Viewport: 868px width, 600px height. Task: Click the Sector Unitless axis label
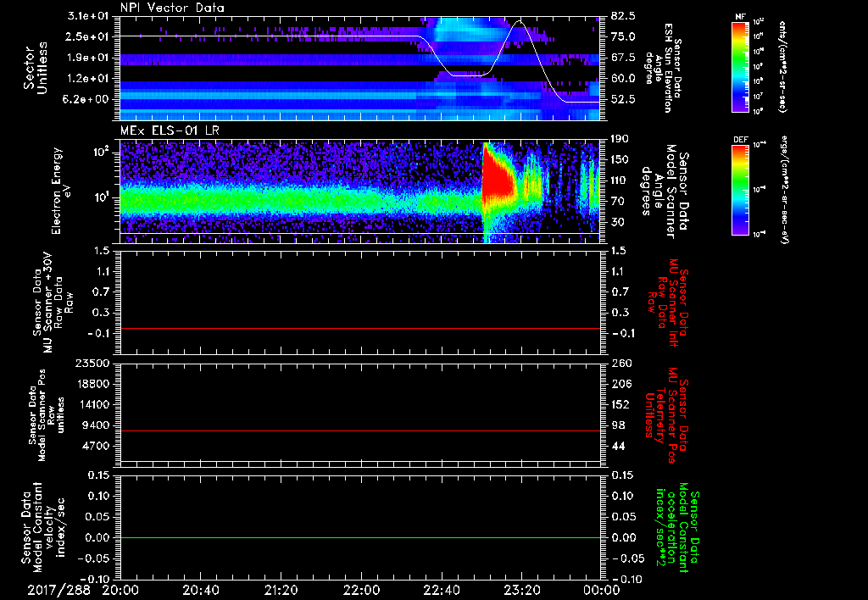coord(36,68)
